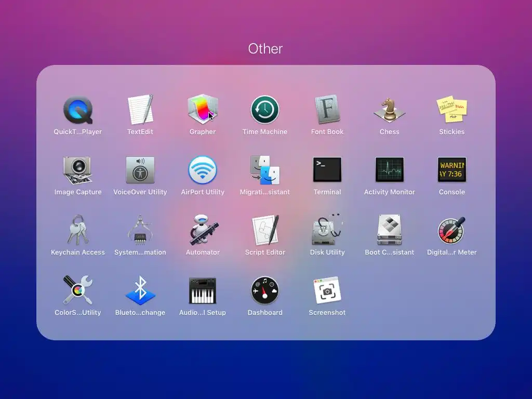Click the "VoiceOver Utility" label text
This screenshot has width=532, height=399.
coord(140,192)
